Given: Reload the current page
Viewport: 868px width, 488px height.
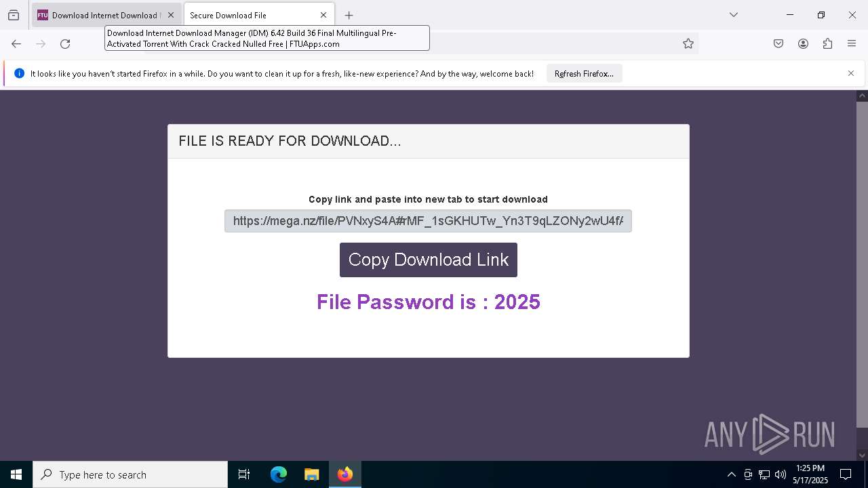Looking at the screenshot, I should (x=65, y=43).
